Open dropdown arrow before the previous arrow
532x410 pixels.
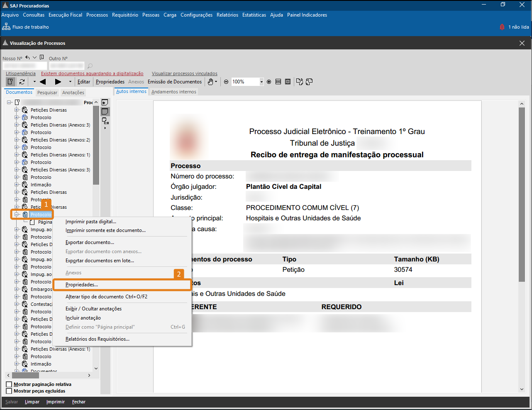coord(34,82)
